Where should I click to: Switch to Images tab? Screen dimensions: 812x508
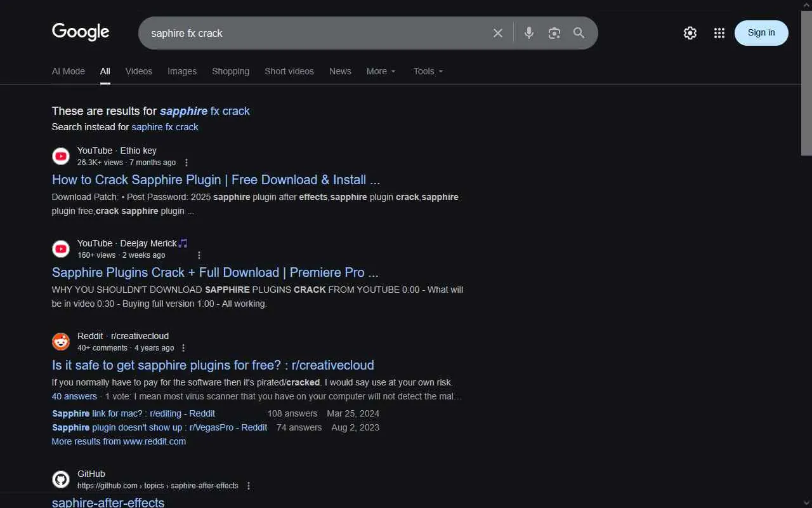(x=182, y=71)
